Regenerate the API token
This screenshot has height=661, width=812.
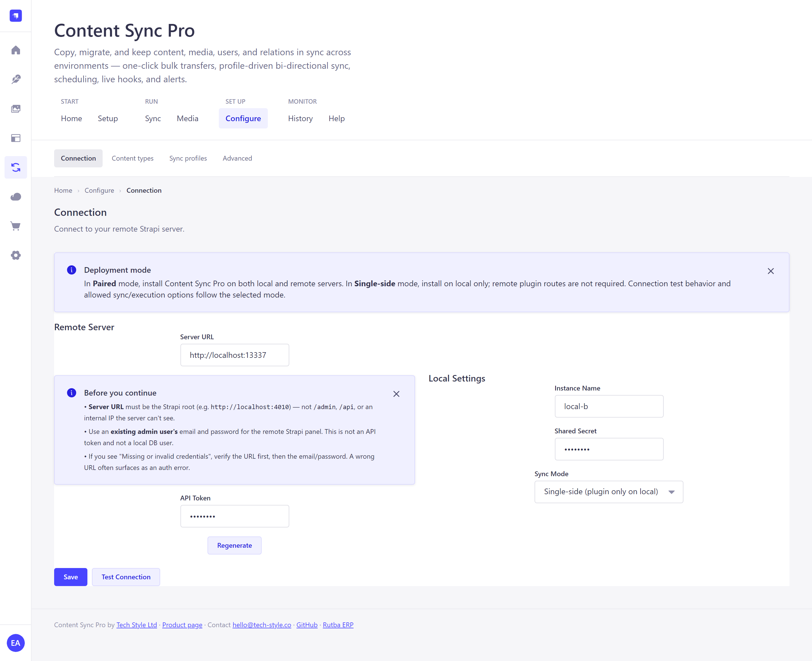click(x=234, y=545)
